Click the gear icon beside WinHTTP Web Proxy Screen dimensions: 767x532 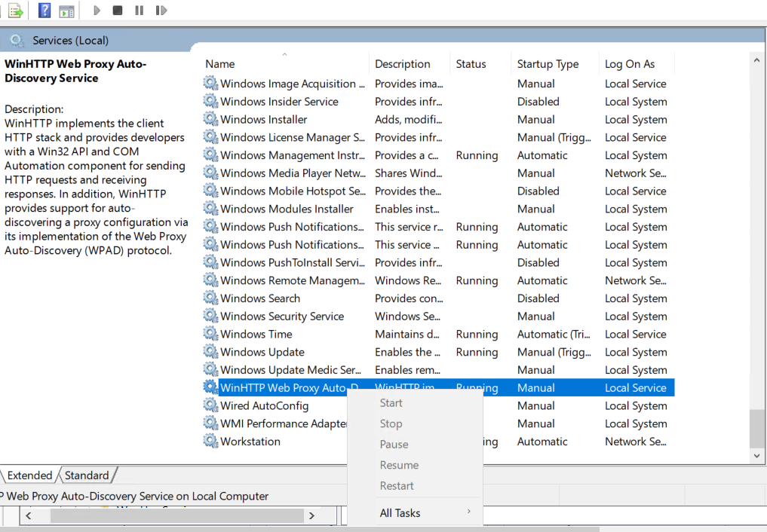pyautogui.click(x=211, y=387)
